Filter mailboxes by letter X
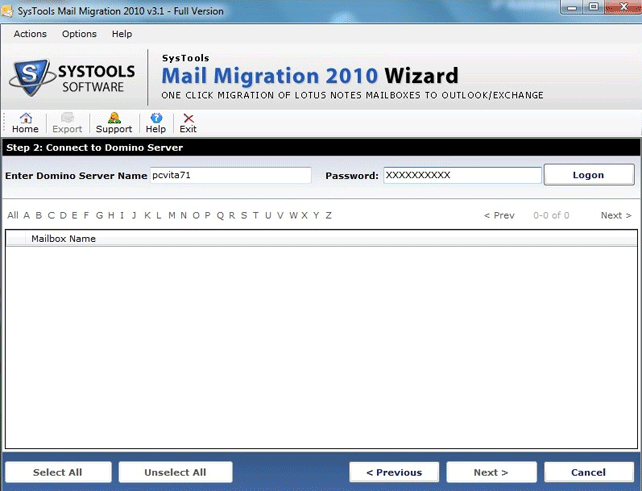The height and width of the screenshot is (491, 642). coord(304,215)
